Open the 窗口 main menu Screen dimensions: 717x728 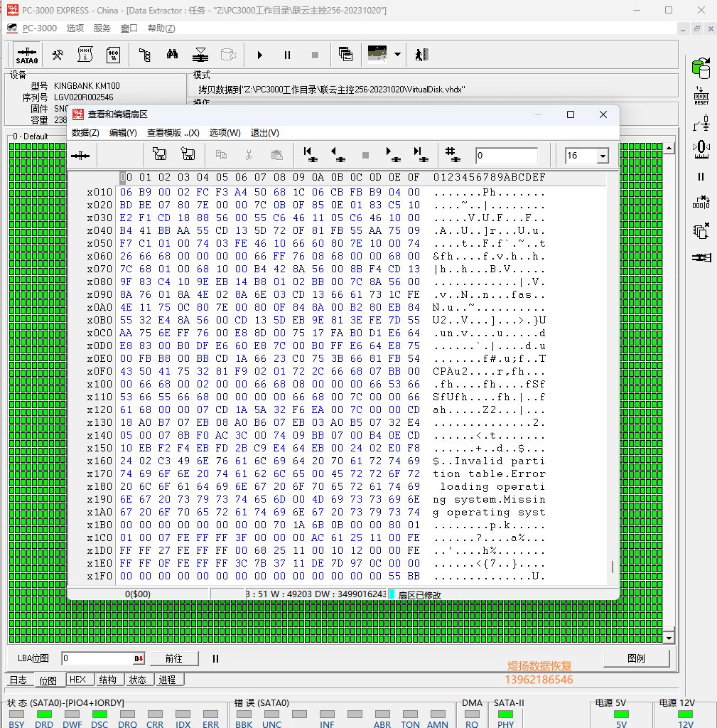(x=129, y=28)
